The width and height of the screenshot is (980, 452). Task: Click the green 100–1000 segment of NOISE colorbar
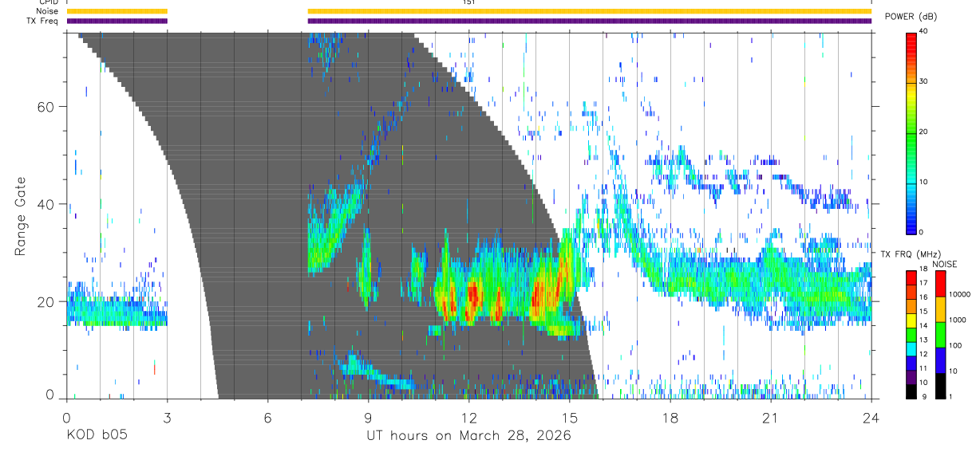point(940,335)
